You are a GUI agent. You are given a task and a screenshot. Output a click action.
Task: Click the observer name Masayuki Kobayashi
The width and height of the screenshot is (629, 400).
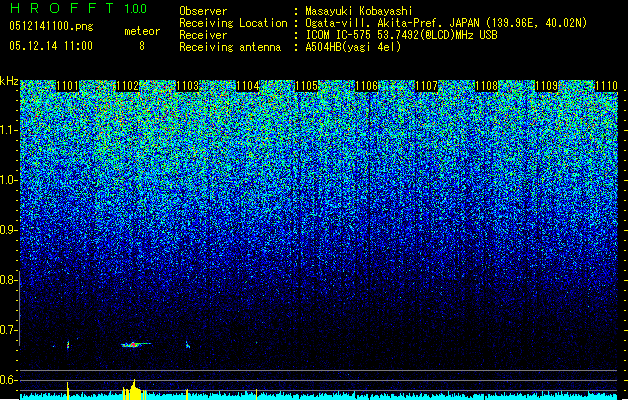359,11
